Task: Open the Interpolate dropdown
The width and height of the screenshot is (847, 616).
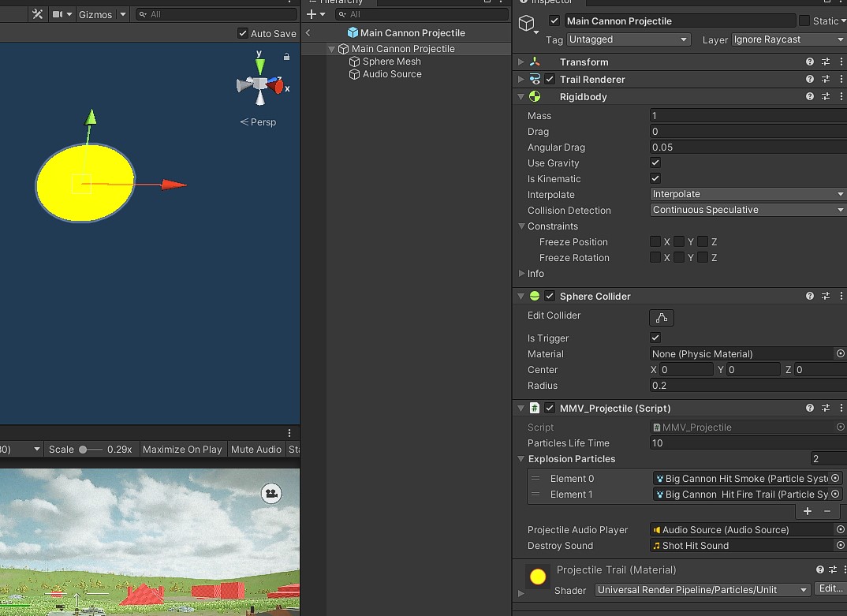Action: coord(748,194)
